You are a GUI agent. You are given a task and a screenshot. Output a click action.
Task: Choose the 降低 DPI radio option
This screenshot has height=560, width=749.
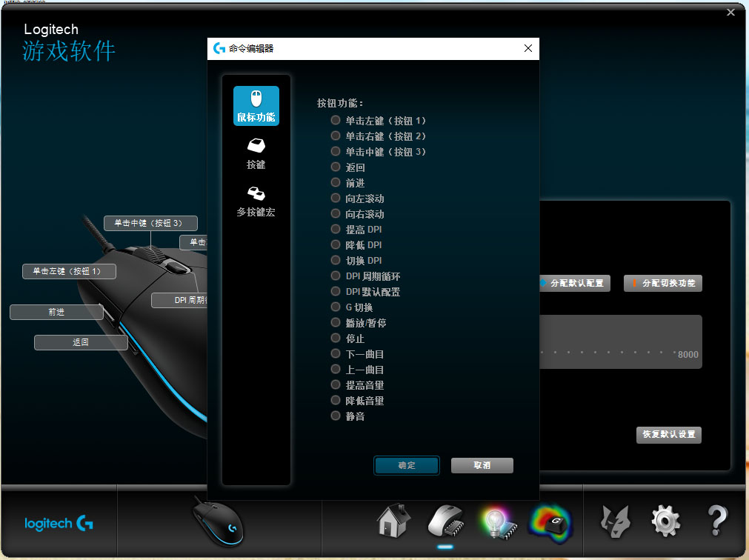click(x=336, y=245)
